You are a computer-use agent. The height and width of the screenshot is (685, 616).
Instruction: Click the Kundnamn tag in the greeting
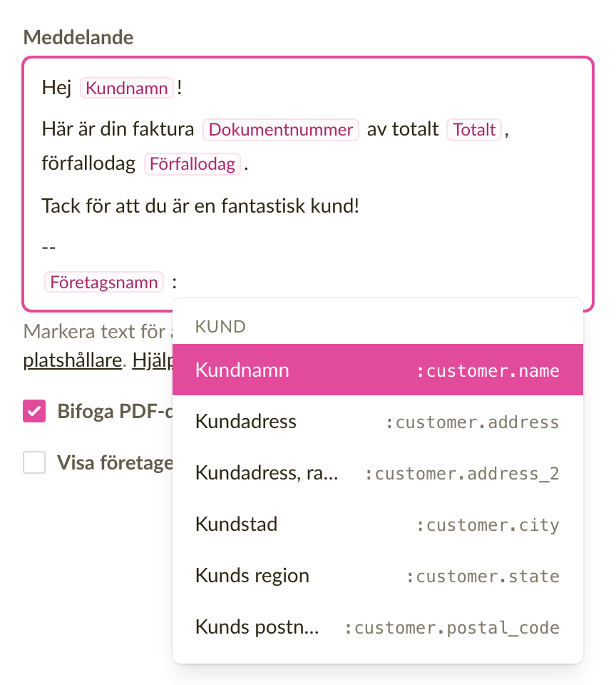click(x=127, y=88)
